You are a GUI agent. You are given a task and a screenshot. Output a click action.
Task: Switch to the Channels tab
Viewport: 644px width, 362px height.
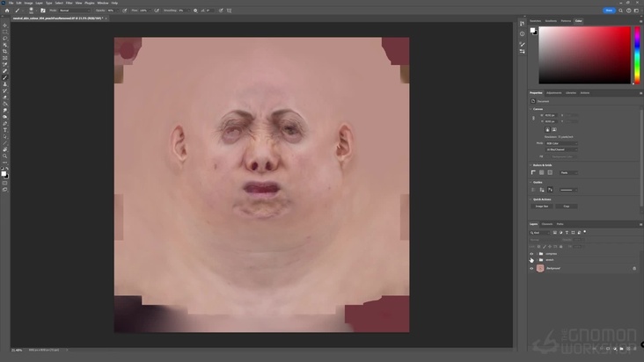(x=546, y=224)
